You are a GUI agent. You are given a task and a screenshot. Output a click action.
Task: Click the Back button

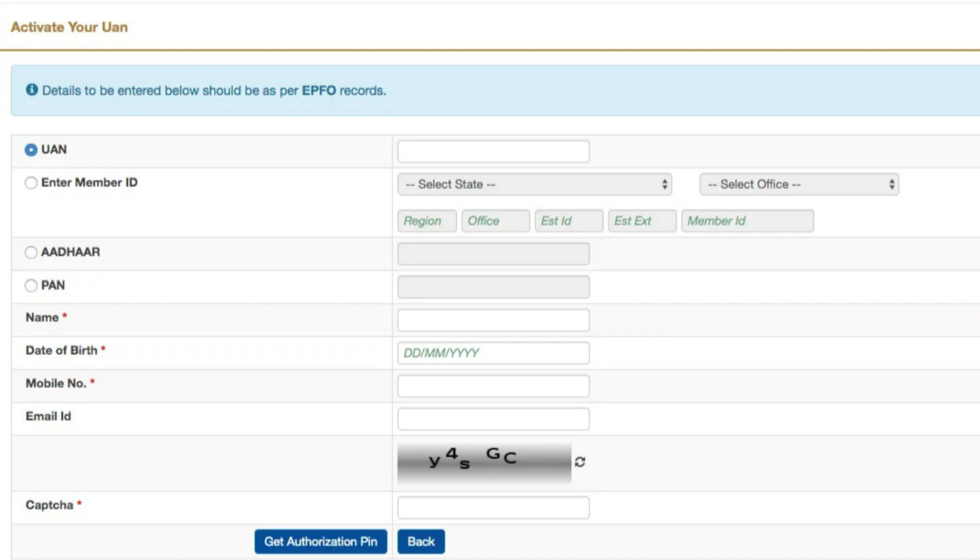421,542
